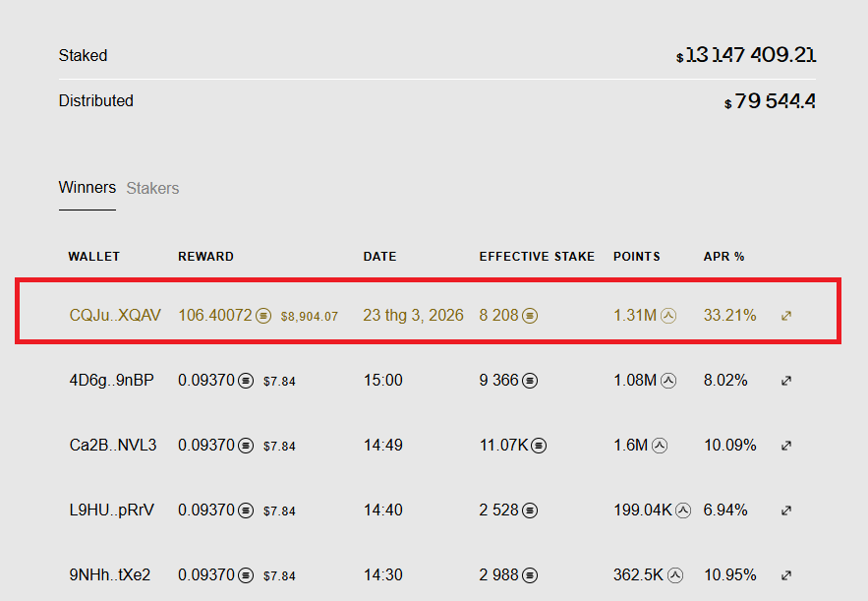Open wallet Ca2B..NVL3
This screenshot has width=868, height=601.
click(113, 445)
